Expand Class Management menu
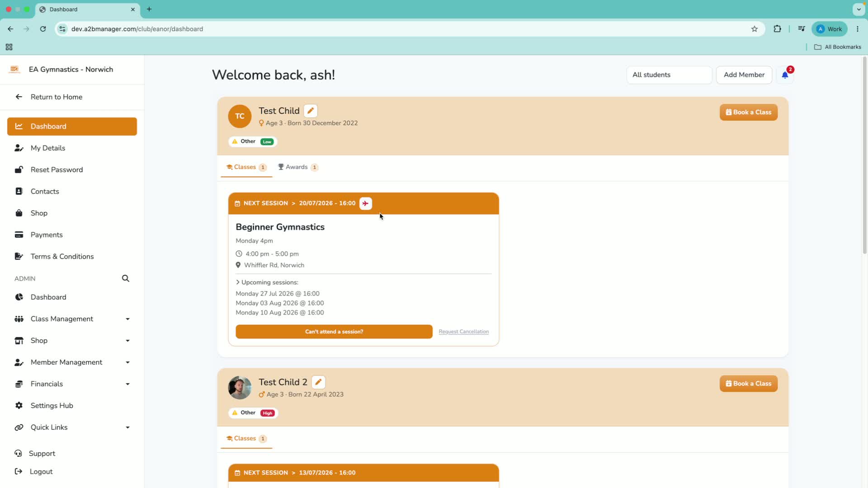Viewport: 868px width, 488px height. [x=72, y=319]
